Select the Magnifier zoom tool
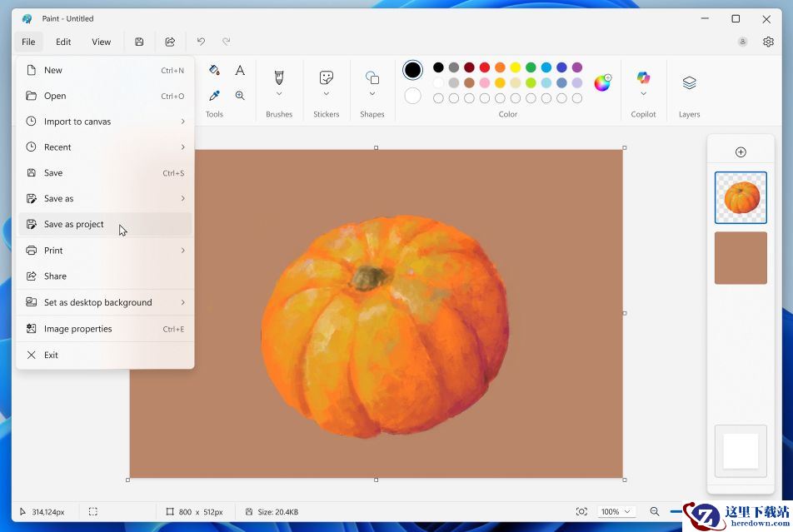793x532 pixels. pos(240,96)
